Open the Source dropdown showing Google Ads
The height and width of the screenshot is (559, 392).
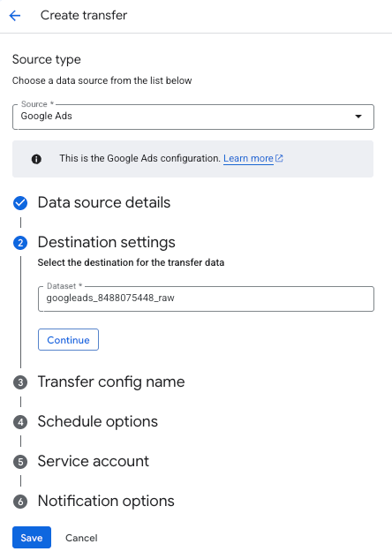pos(193,117)
